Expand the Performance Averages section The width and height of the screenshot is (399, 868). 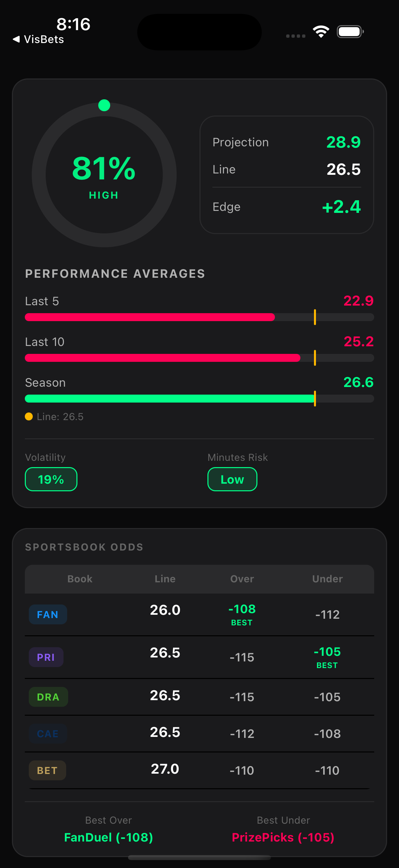pos(115,273)
